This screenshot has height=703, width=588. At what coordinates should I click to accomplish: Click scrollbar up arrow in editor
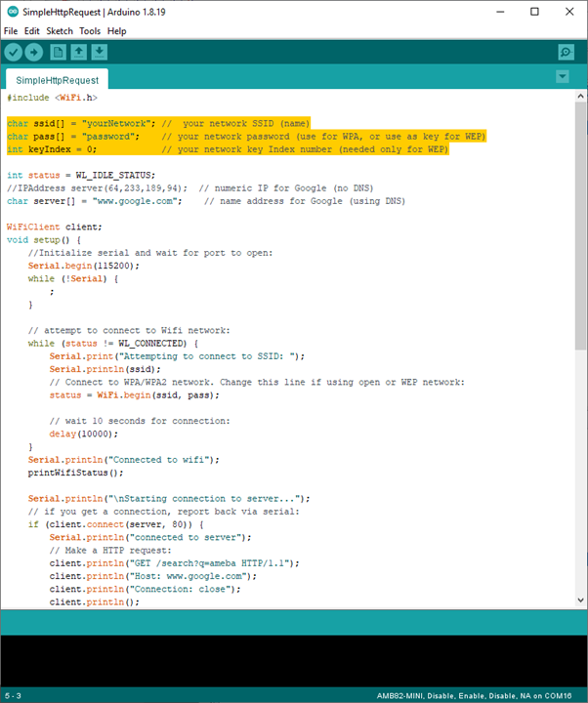(x=580, y=97)
